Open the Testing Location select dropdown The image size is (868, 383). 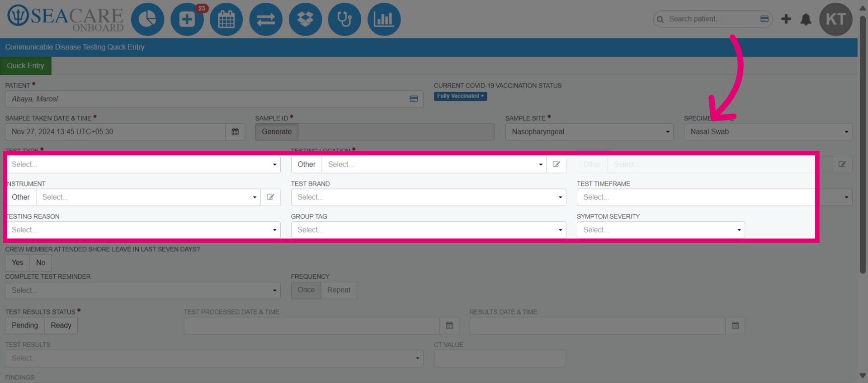coord(434,164)
